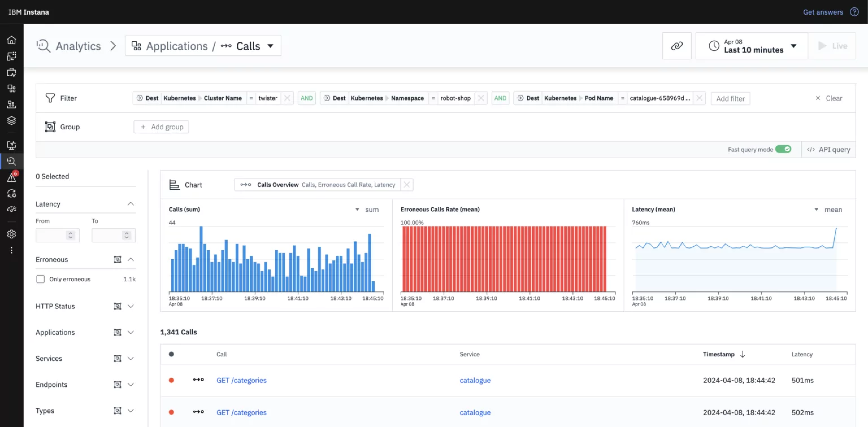The image size is (868, 427).
Task: Click the Analytics breadcrumb
Action: [69, 46]
